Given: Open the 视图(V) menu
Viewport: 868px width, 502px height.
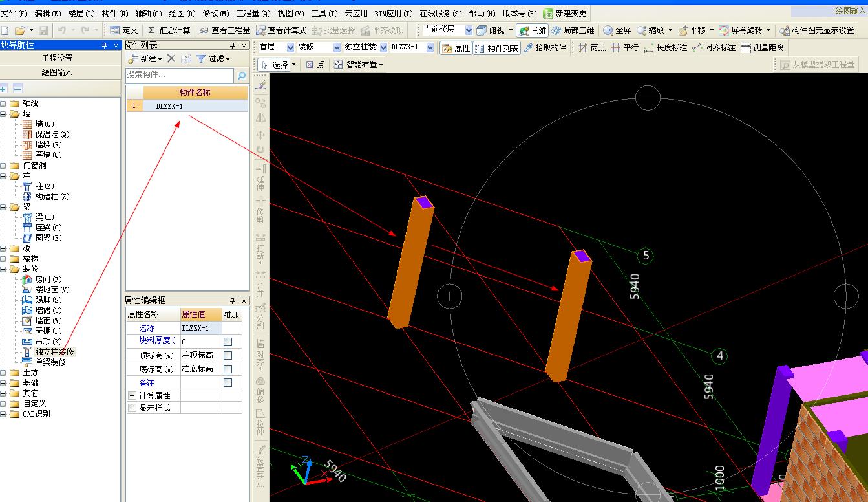Looking at the screenshot, I should pyautogui.click(x=291, y=13).
